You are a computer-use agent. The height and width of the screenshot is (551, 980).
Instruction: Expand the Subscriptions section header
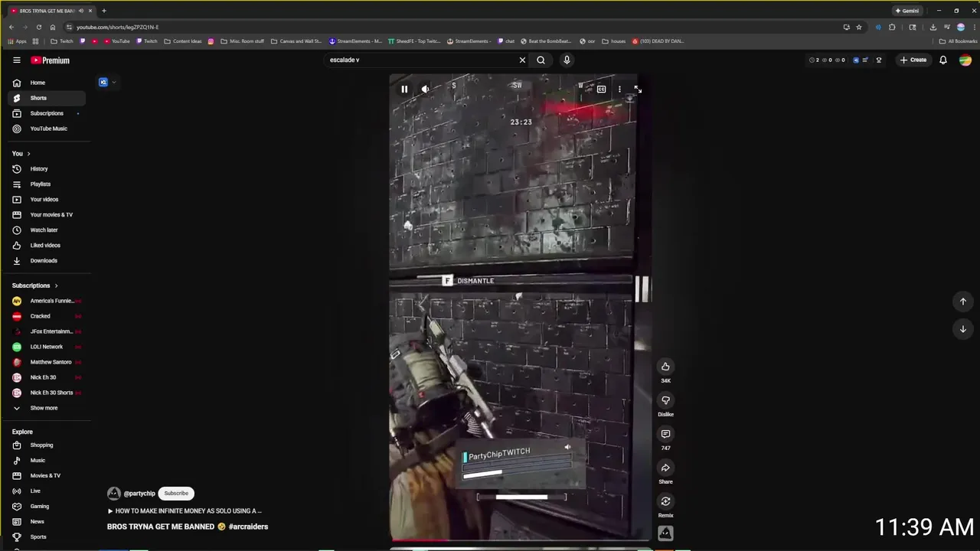[34, 285]
